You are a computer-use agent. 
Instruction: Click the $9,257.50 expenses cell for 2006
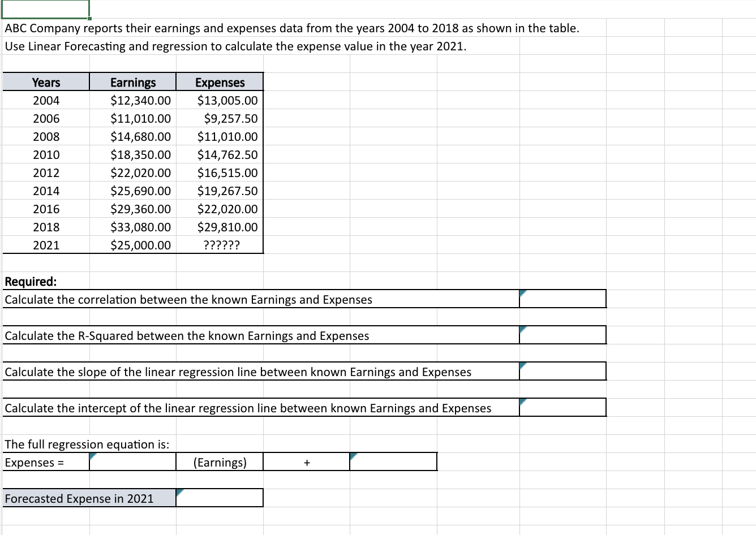click(x=220, y=118)
